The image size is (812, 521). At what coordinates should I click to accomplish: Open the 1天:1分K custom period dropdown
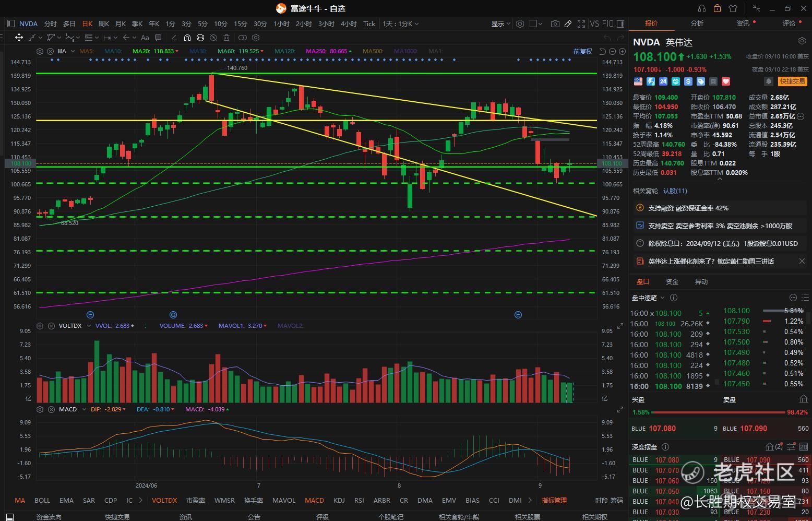coord(400,23)
